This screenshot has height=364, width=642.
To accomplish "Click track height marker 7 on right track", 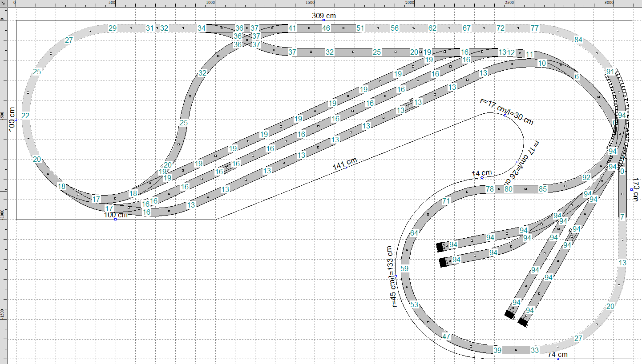I will [623, 217].
